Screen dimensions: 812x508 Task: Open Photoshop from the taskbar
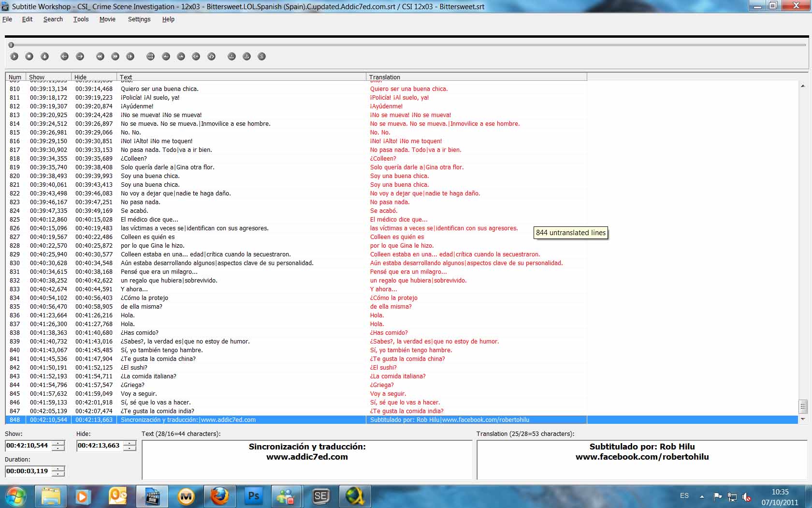[253, 496]
